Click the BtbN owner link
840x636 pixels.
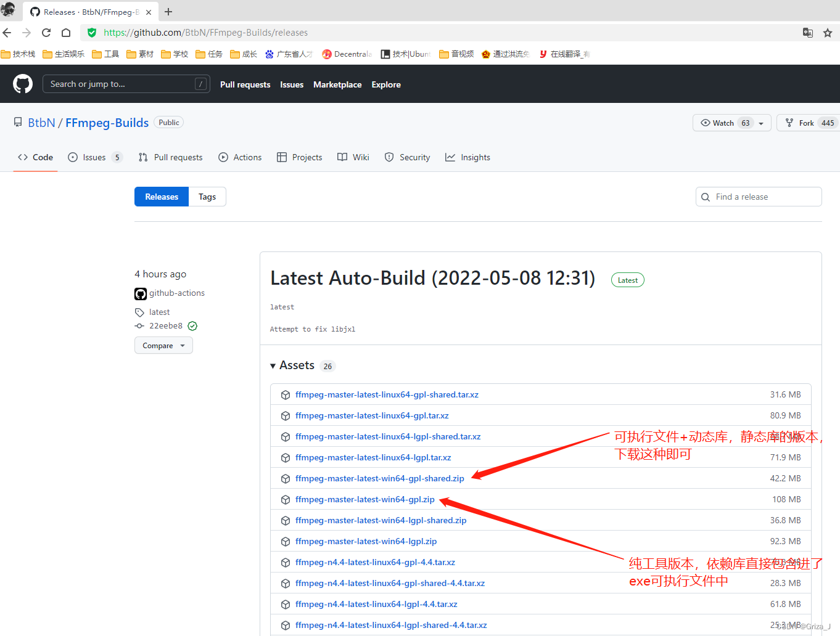coord(41,123)
